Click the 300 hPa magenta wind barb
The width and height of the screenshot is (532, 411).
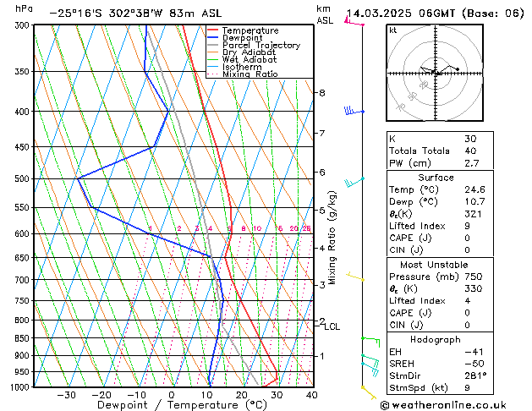coord(354,20)
